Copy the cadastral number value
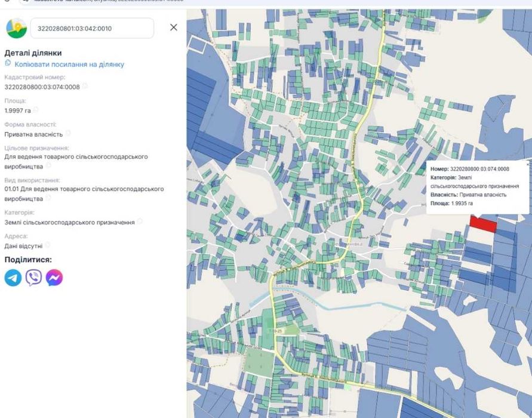The height and width of the screenshot is (418, 532). 85,87
